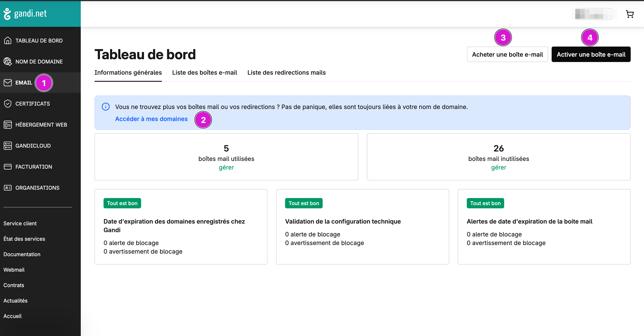This screenshot has width=644, height=336.
Task: Select the Informations générales tab
Action: point(128,73)
